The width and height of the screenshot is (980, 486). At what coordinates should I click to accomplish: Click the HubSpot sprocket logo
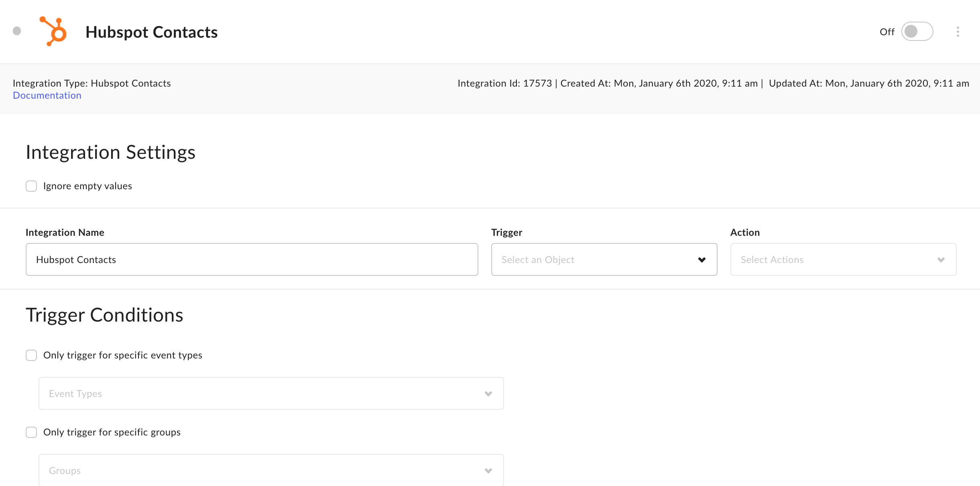click(x=53, y=31)
